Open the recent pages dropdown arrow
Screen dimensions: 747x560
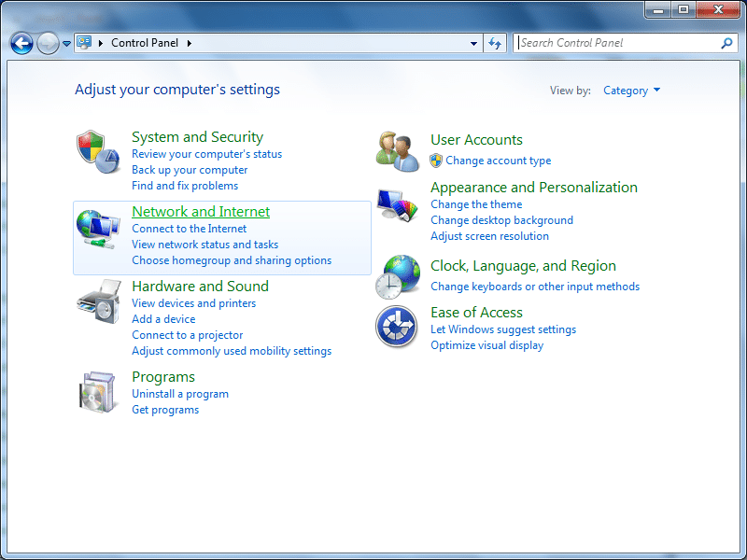(x=66, y=43)
